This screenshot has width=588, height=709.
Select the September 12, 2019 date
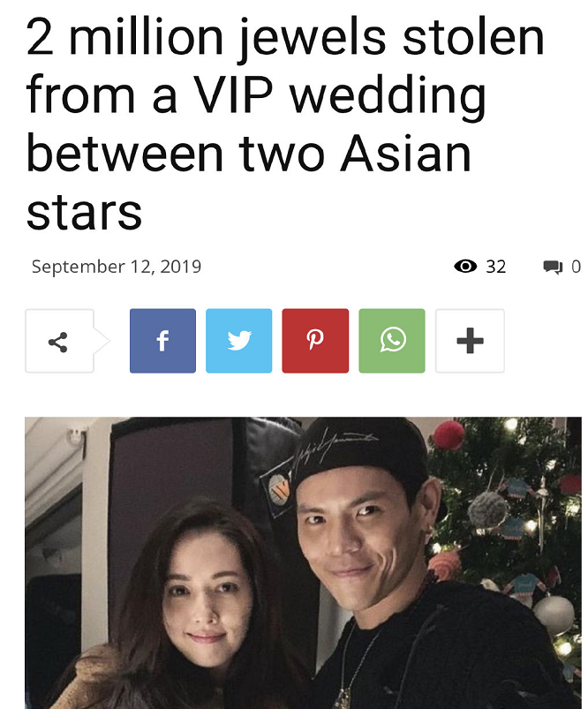(x=117, y=267)
